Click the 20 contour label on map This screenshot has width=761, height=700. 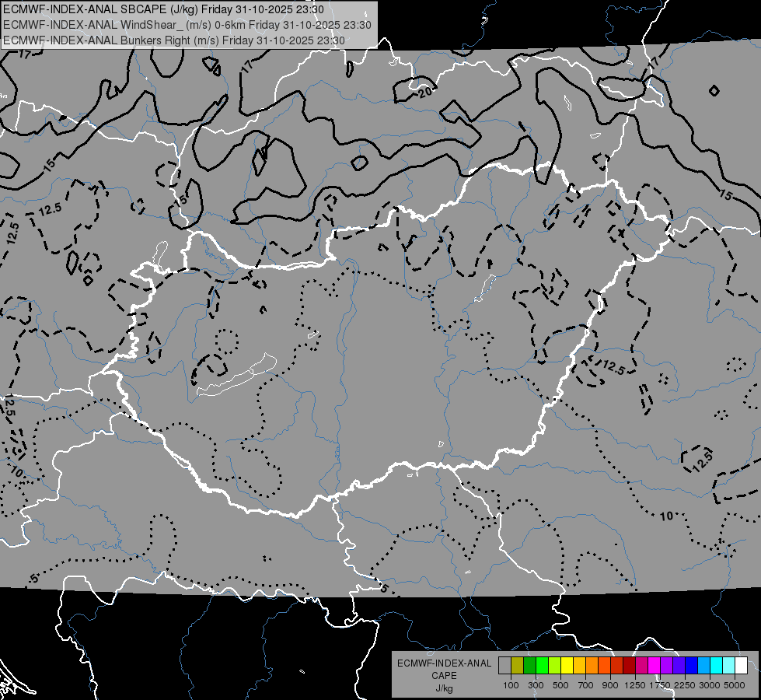click(x=426, y=92)
